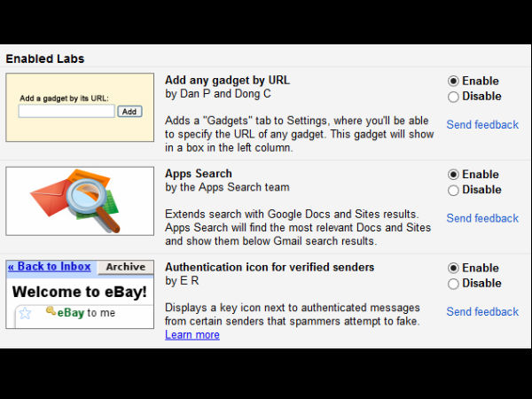Select Enable for Add any gadget by URL
This screenshot has width=532, height=399.
453,81
